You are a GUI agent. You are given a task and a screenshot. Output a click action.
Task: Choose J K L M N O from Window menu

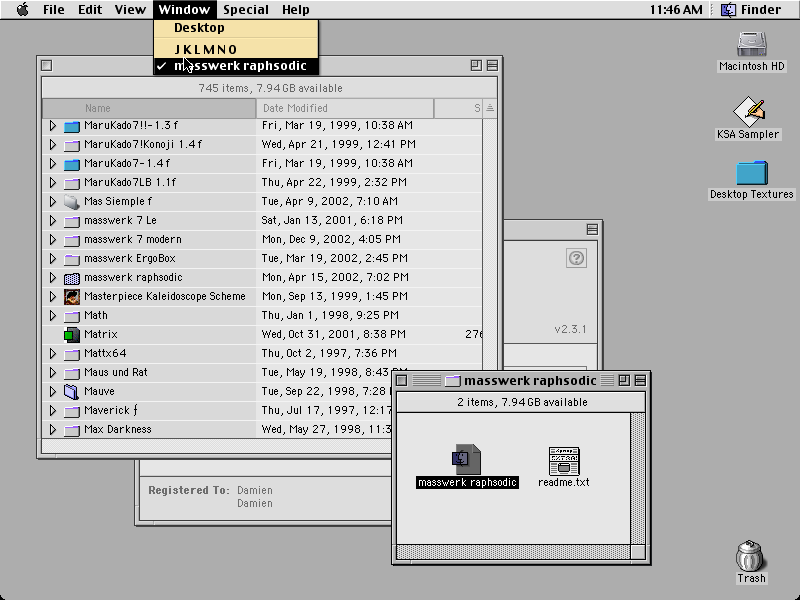coord(236,49)
